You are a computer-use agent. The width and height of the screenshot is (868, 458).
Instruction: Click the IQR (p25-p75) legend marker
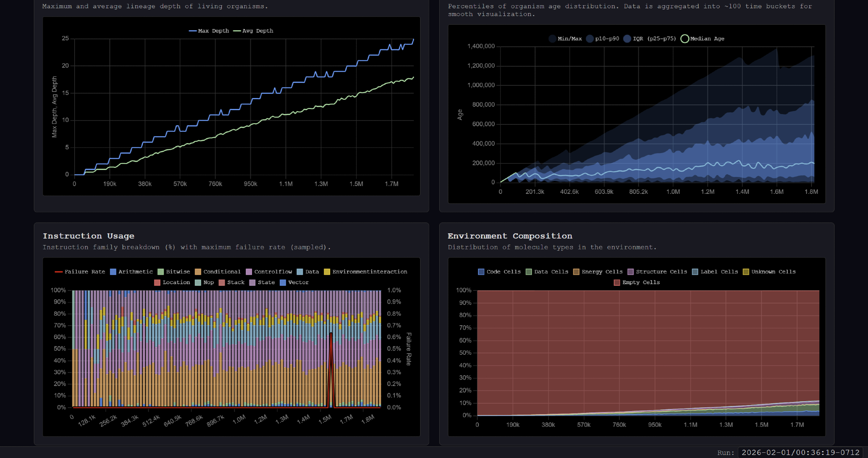[627, 39]
